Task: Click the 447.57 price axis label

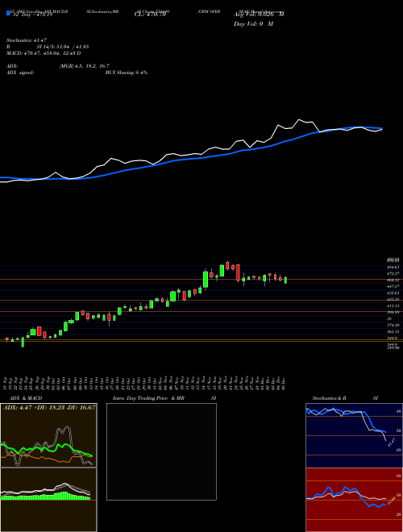Action: click(394, 286)
